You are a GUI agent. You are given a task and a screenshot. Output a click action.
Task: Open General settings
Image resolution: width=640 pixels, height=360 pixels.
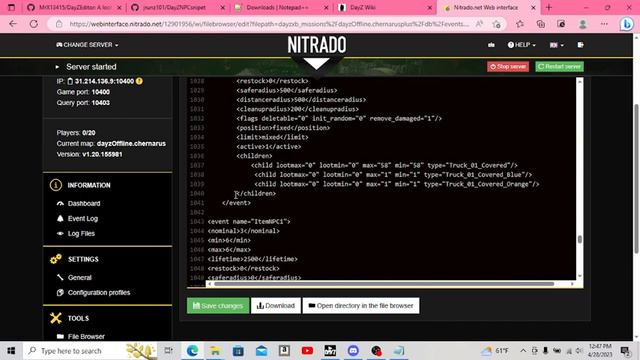80,278
